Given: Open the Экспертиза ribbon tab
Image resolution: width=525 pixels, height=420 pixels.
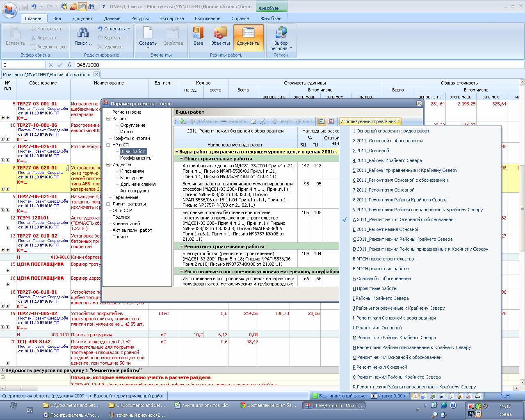Looking at the screenshot, I should 171,18.
